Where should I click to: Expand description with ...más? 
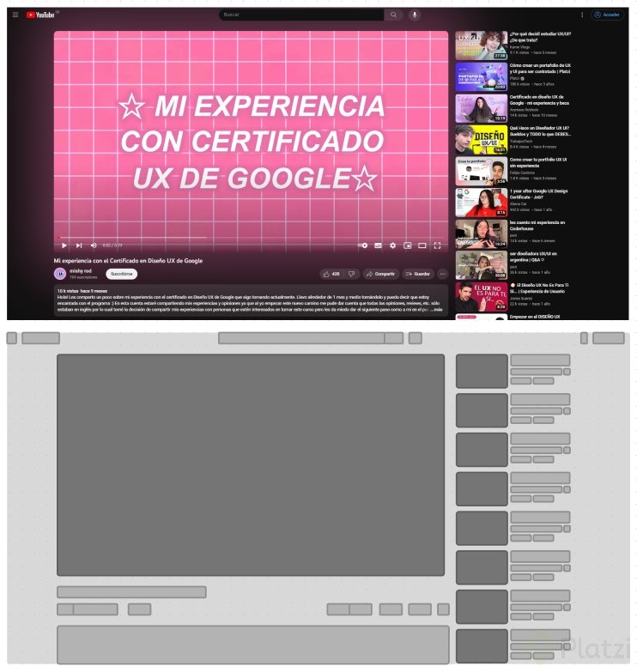click(437, 310)
